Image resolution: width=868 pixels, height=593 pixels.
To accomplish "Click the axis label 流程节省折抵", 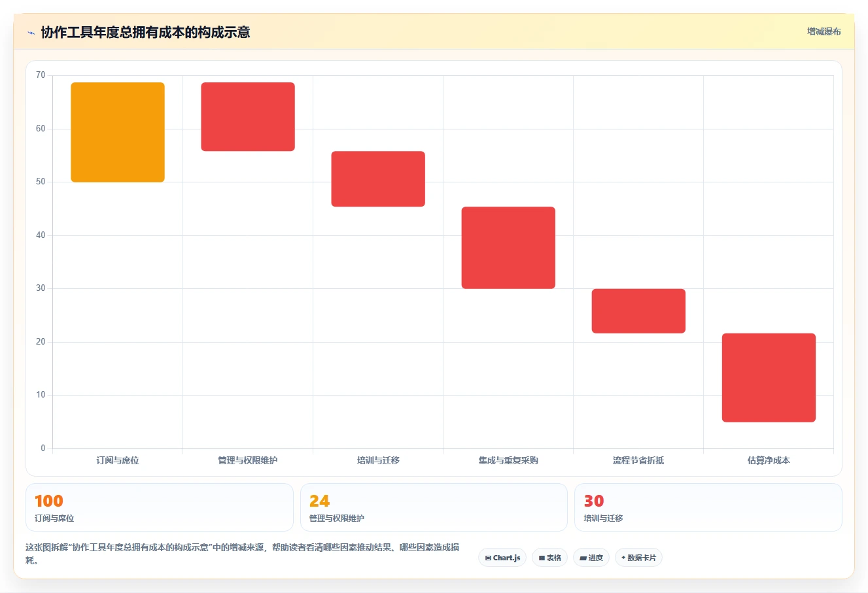I will (x=638, y=460).
